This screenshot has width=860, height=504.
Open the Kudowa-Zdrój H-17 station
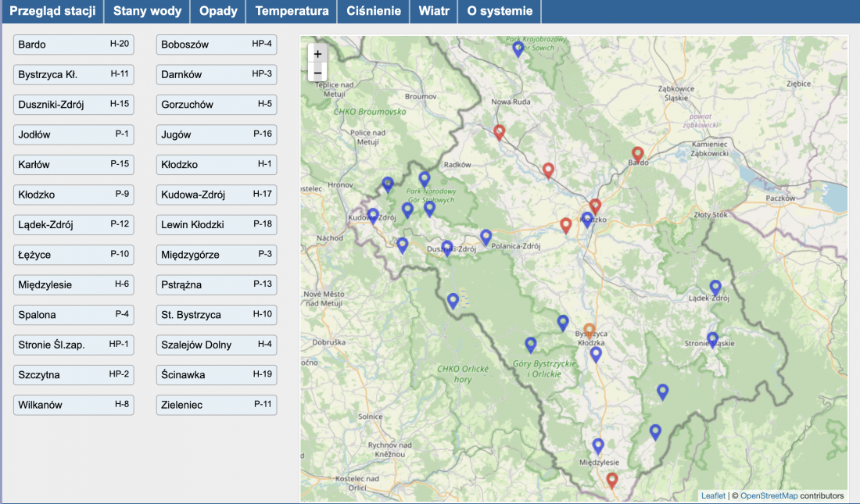pos(217,195)
